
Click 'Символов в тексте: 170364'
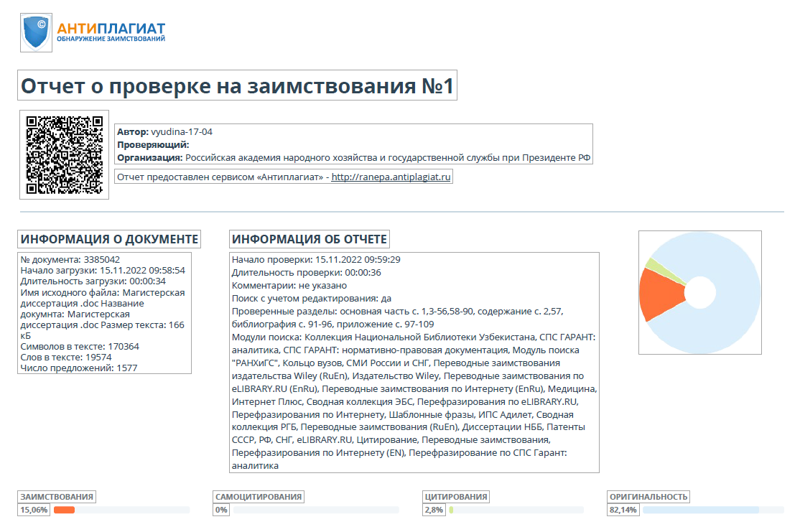[80, 346]
